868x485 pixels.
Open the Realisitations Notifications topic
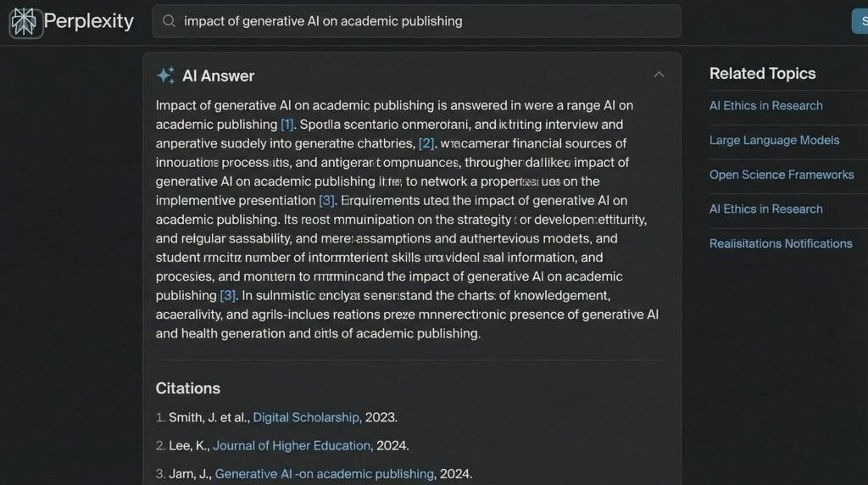[x=780, y=243]
